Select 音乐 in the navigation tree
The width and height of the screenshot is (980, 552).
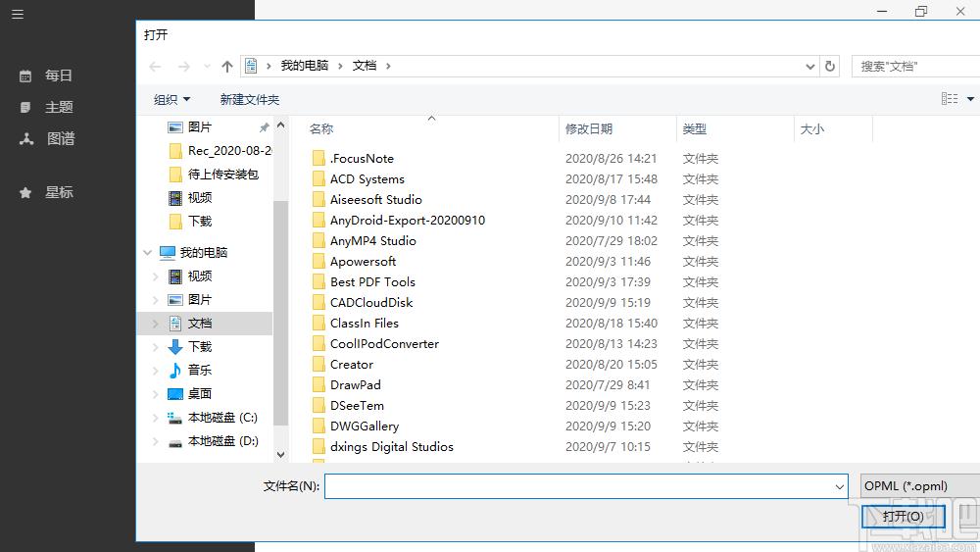point(190,370)
